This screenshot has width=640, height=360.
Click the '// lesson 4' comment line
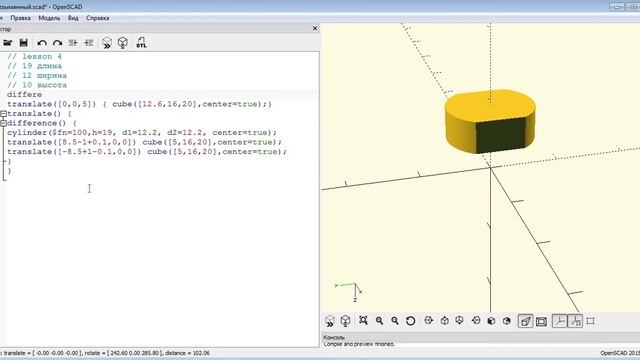[x=34, y=56]
